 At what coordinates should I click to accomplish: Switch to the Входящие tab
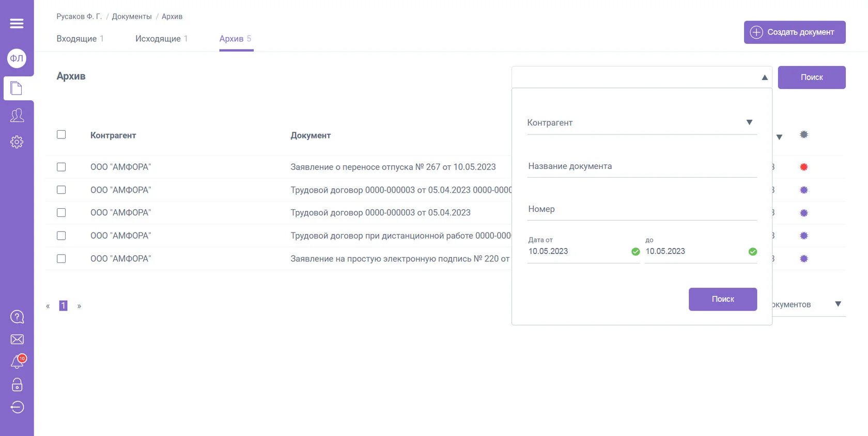click(x=76, y=39)
